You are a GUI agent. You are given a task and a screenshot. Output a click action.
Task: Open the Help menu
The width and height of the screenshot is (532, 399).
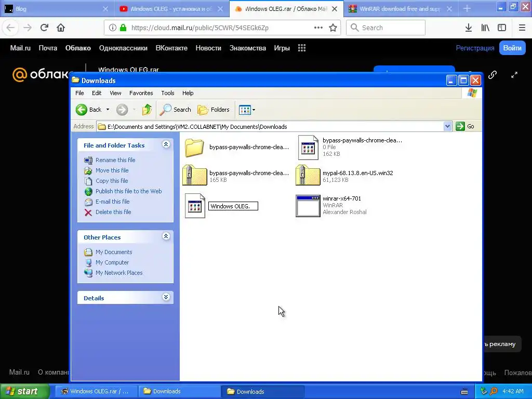coord(188,93)
